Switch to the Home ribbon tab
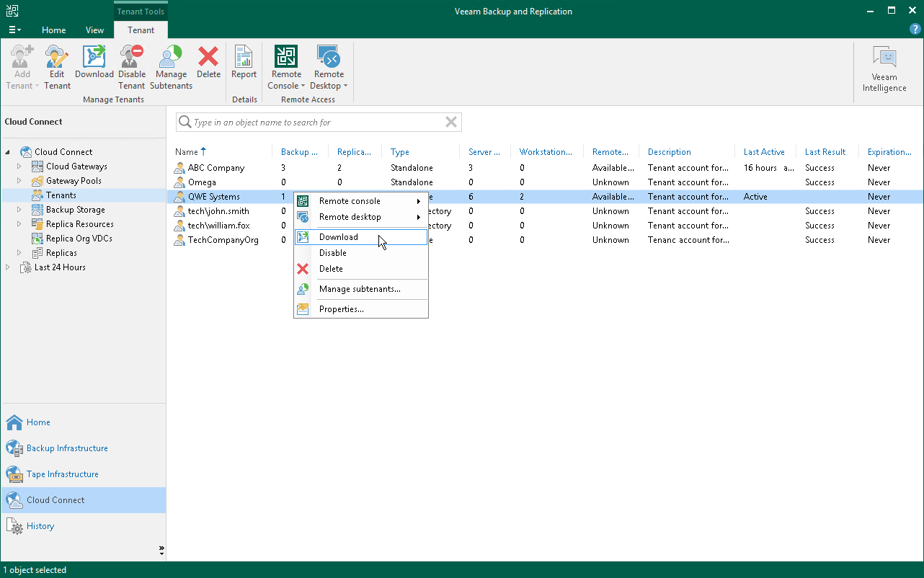The height and width of the screenshot is (578, 924). [x=53, y=30]
